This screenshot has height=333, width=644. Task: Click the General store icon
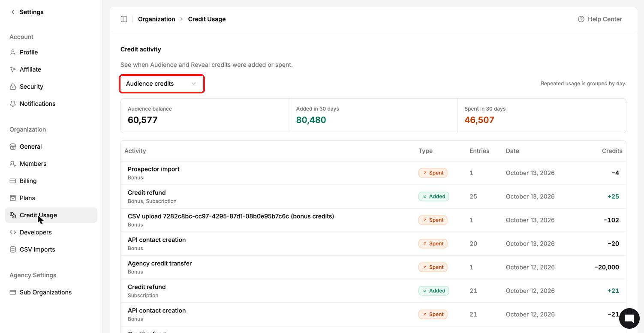pyautogui.click(x=13, y=147)
